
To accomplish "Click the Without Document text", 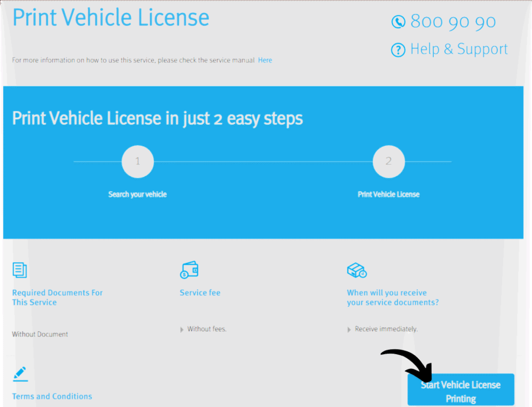I will tap(40, 334).
